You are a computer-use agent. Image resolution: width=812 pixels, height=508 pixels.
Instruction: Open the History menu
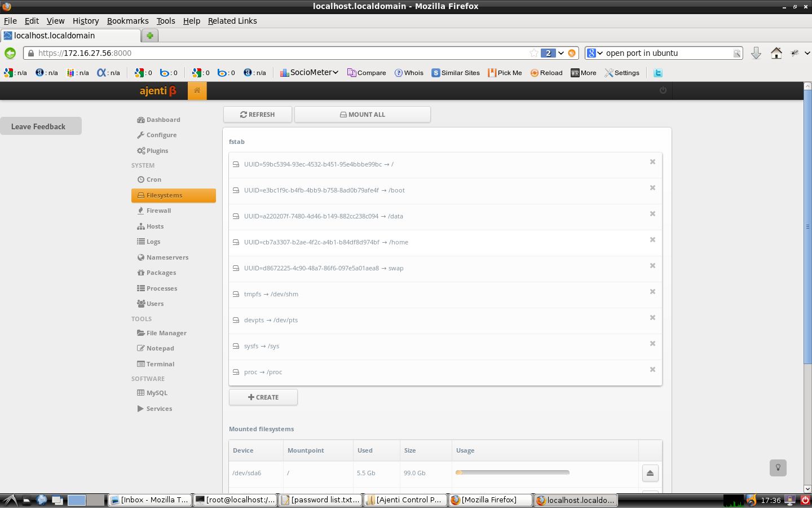point(85,21)
